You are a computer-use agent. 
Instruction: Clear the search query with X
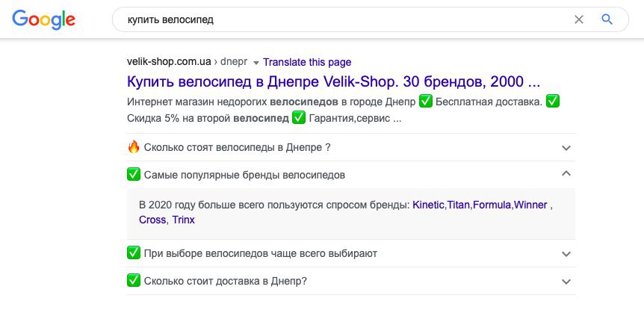(x=579, y=19)
